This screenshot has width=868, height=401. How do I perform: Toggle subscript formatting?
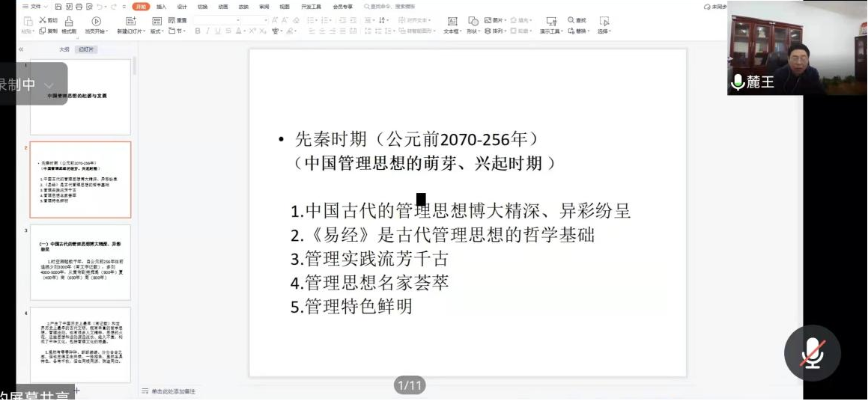point(262,31)
